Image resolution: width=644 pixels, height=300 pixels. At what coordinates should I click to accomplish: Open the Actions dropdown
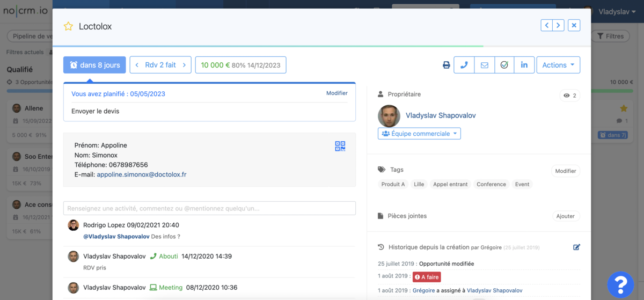point(558,65)
